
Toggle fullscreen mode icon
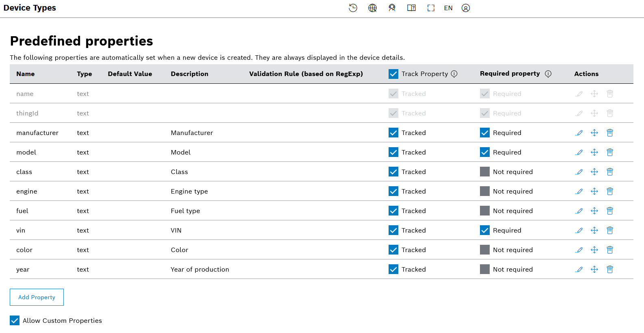click(431, 8)
